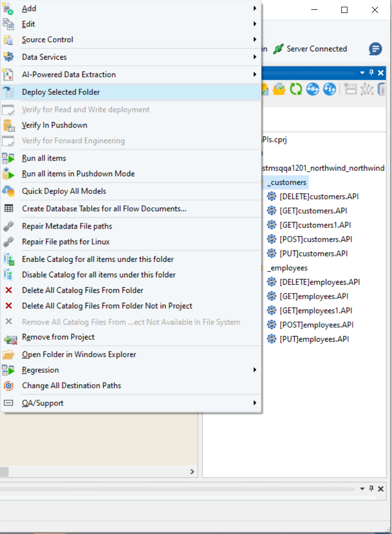Open the upper right panel's dropdown arrow
This screenshot has height=534, width=392.
(362, 73)
